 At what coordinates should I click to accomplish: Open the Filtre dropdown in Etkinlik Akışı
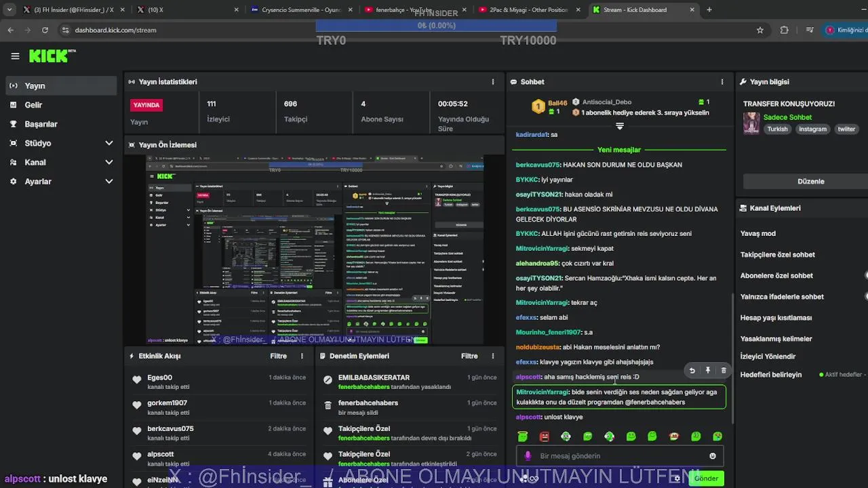(x=279, y=356)
